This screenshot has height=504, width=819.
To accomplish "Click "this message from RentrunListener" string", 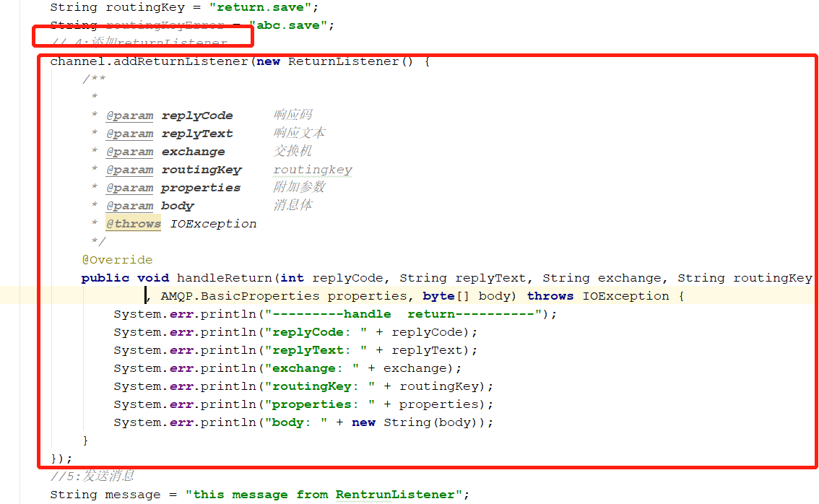I will (x=323, y=495).
